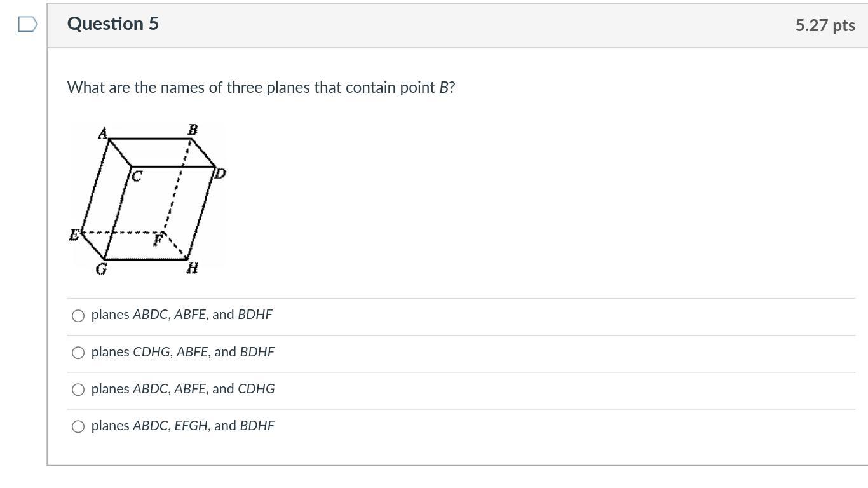The height and width of the screenshot is (488, 868).
Task: Click vertex label C in the diagram
Action: pyautogui.click(x=137, y=176)
